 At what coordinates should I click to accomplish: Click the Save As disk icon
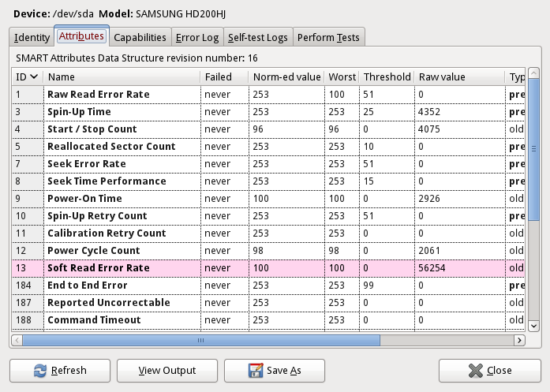(x=256, y=371)
